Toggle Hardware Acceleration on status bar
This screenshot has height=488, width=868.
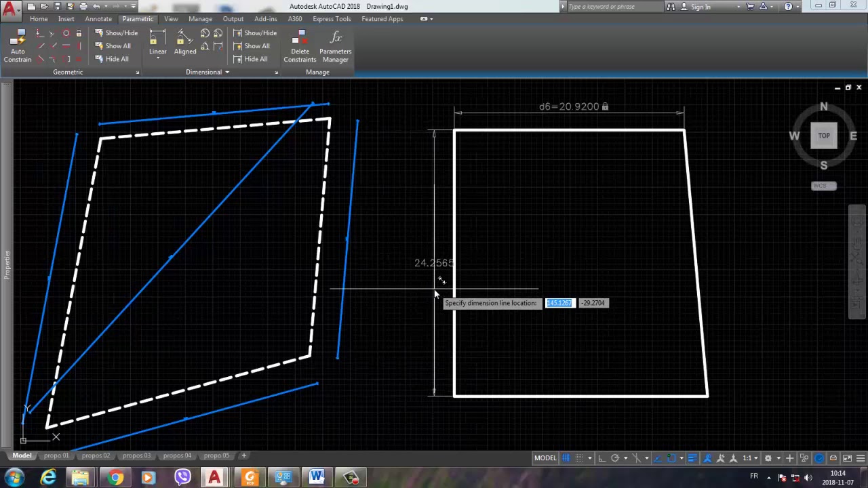coord(819,458)
